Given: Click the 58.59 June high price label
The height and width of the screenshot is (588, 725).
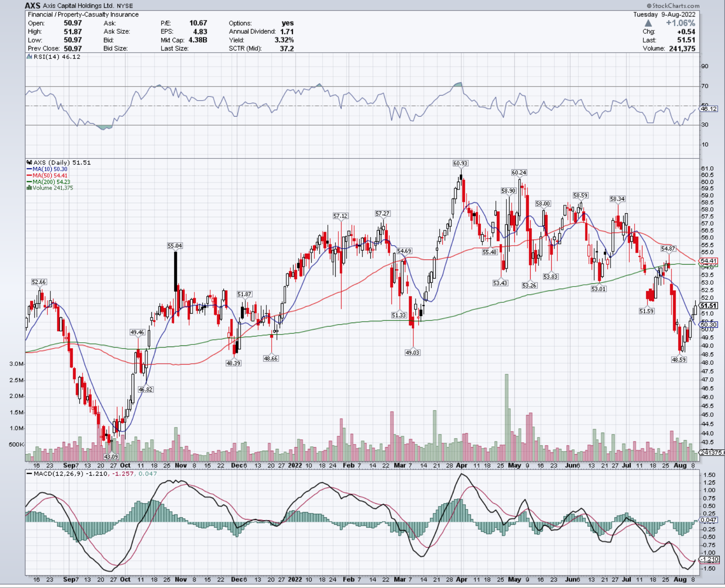Looking at the screenshot, I should (580, 195).
